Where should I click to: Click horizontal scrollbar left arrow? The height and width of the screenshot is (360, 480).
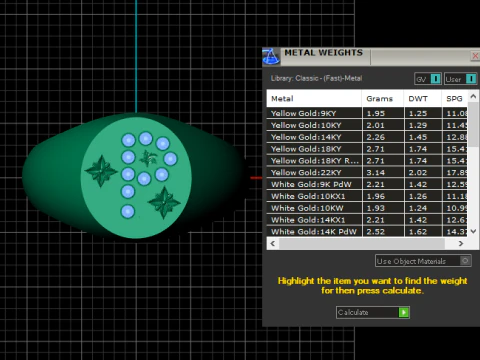click(273, 243)
